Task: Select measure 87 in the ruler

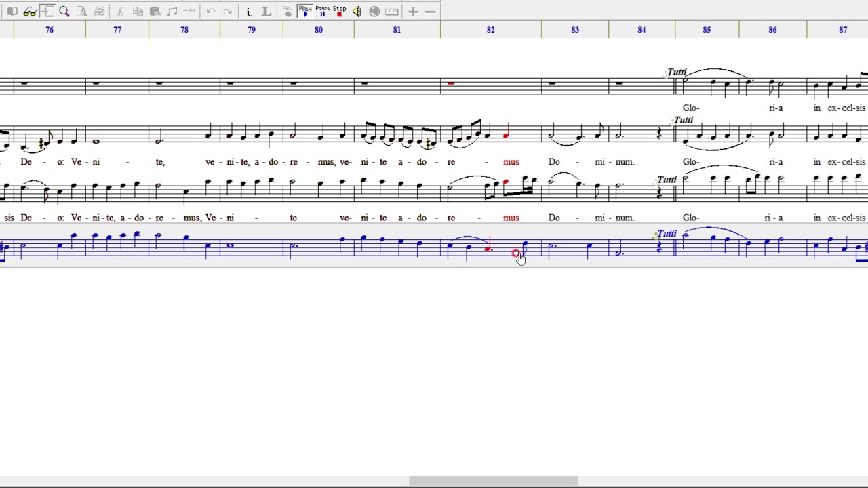Action: [x=843, y=30]
